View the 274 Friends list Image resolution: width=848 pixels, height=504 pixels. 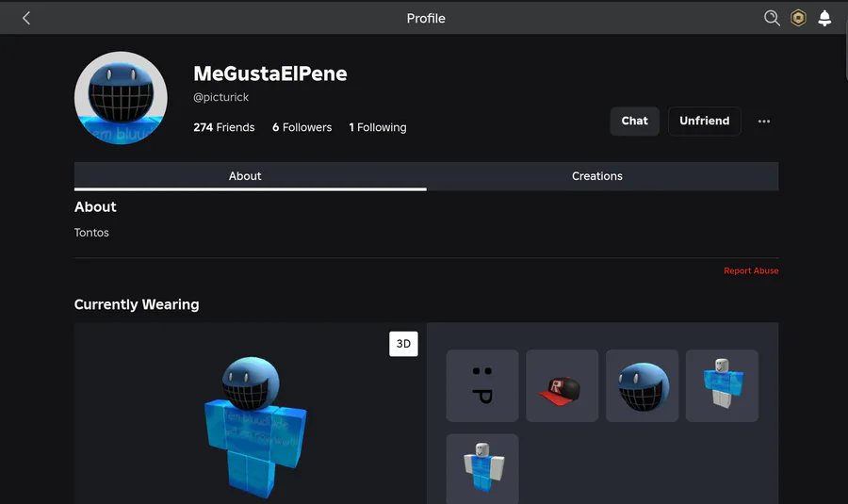point(224,127)
